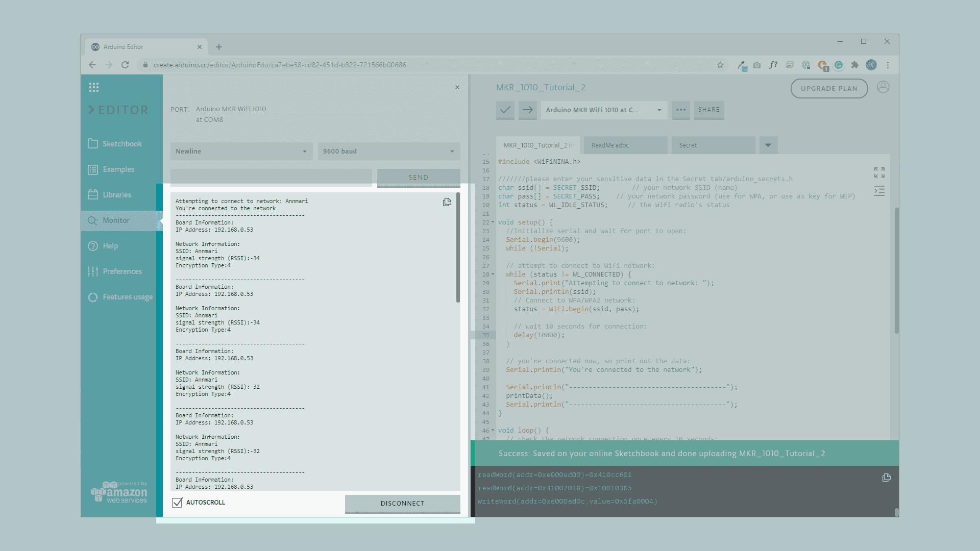Click the auto-indent code icon

[879, 191]
